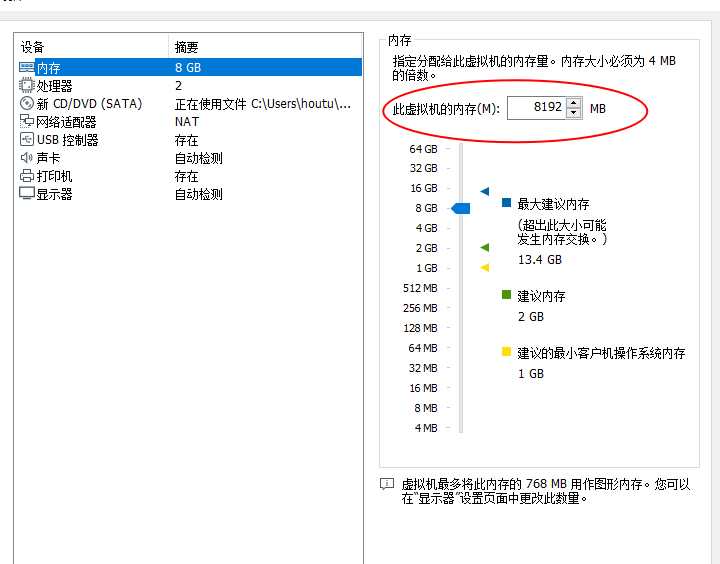Image resolution: width=720 pixels, height=564 pixels.
Task: Increase memory with the up spinner arrow
Action: point(574,103)
